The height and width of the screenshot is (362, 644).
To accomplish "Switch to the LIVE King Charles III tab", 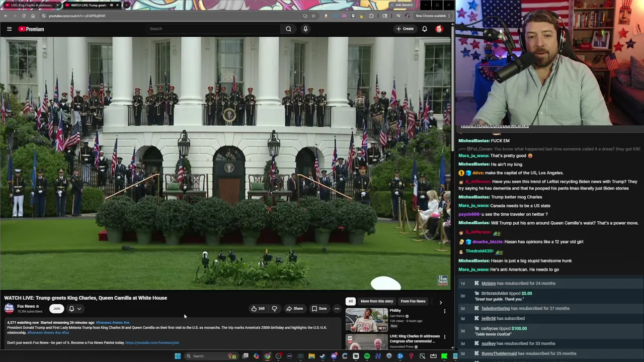I will [x=31, y=5].
